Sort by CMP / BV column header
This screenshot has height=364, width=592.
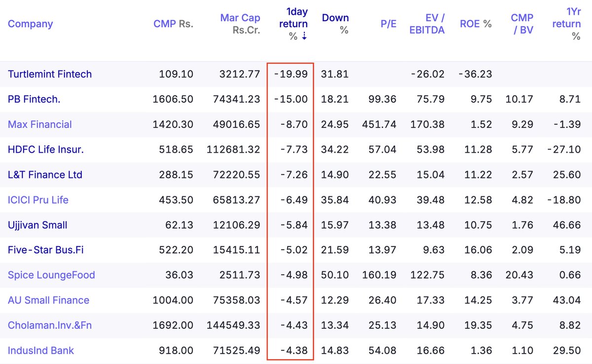522,24
